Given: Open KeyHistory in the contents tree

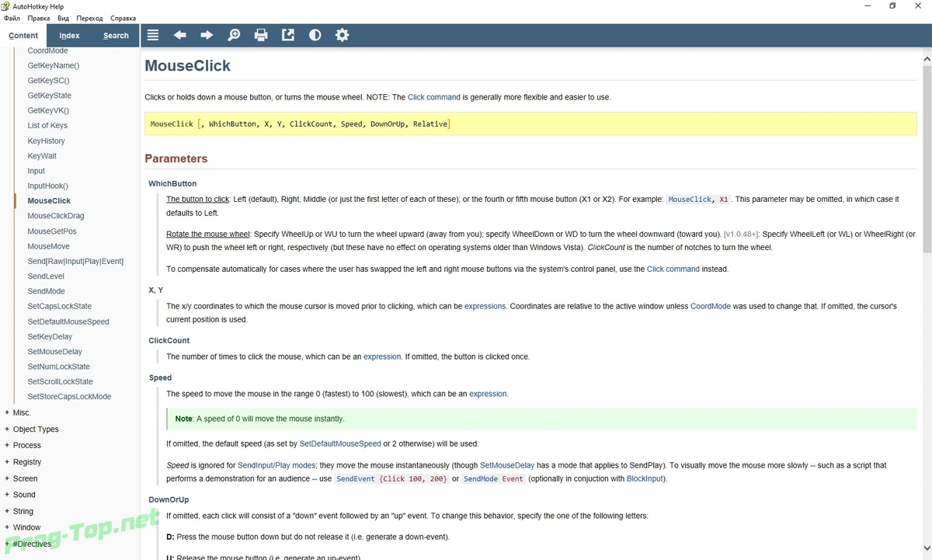Looking at the screenshot, I should pyautogui.click(x=46, y=141).
